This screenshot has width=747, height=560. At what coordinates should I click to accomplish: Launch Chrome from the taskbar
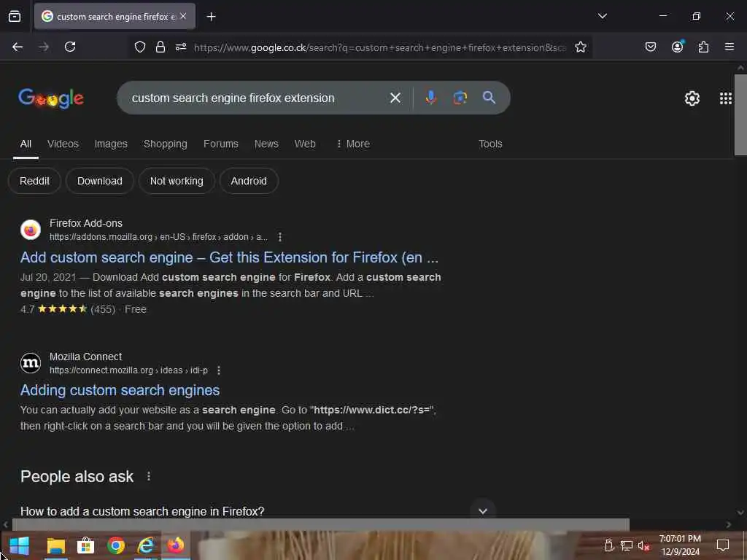point(116,545)
